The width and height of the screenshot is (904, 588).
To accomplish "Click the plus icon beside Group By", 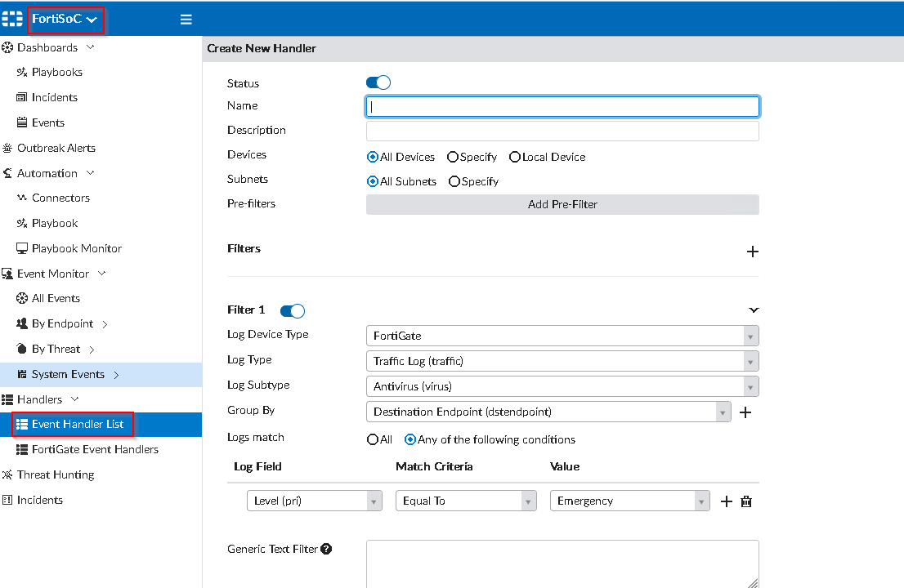I will (745, 412).
